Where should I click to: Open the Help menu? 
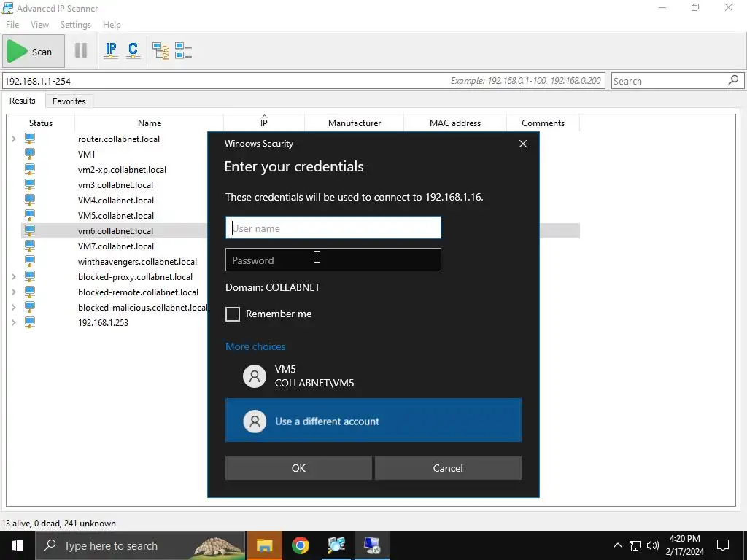coord(112,24)
